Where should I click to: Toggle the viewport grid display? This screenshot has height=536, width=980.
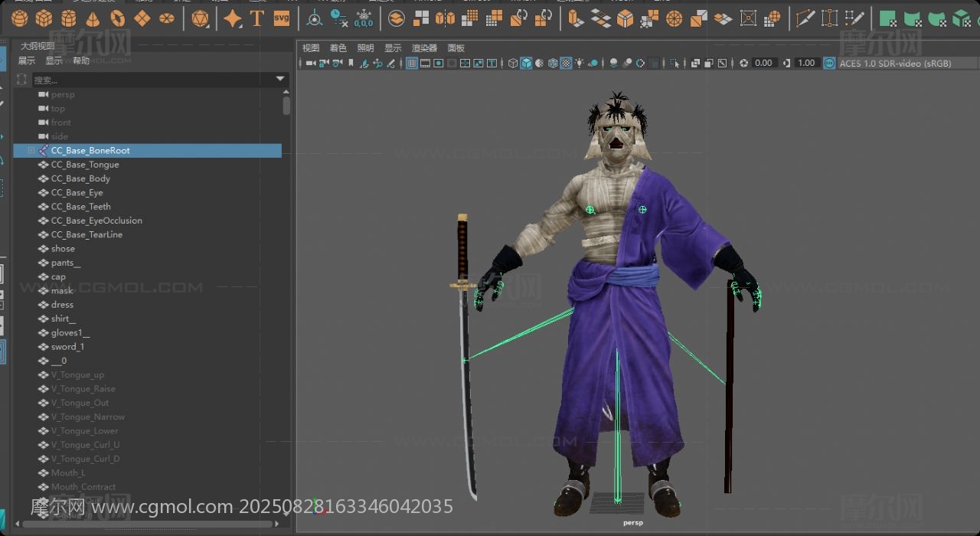coord(411,63)
